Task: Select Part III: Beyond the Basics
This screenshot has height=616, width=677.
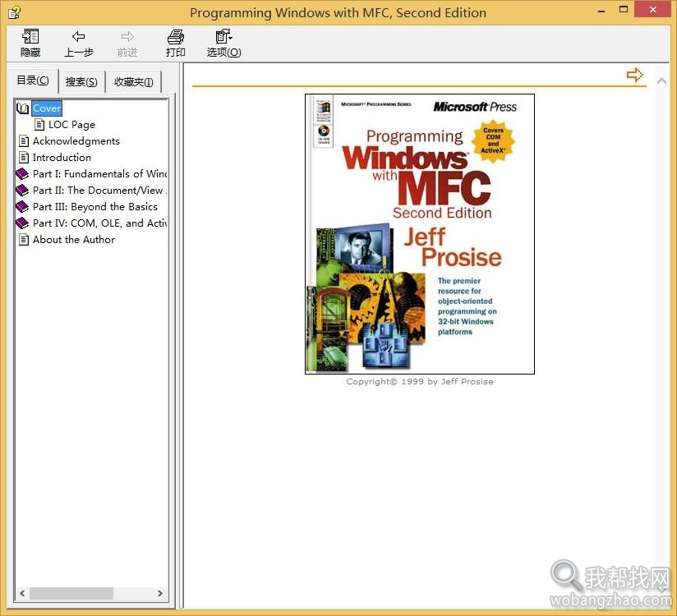Action: [x=95, y=207]
